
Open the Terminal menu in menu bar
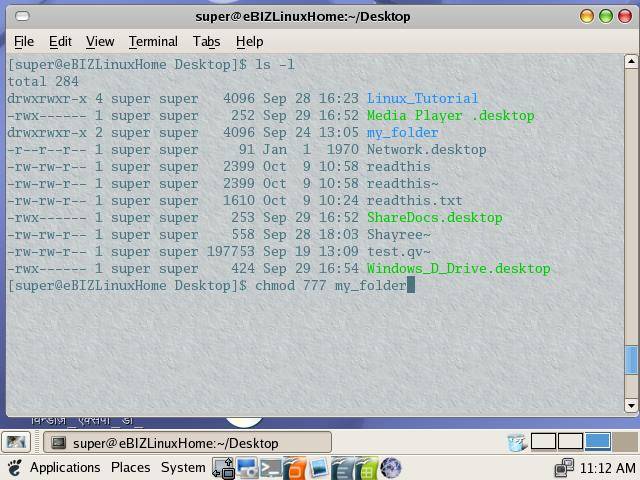(x=153, y=41)
